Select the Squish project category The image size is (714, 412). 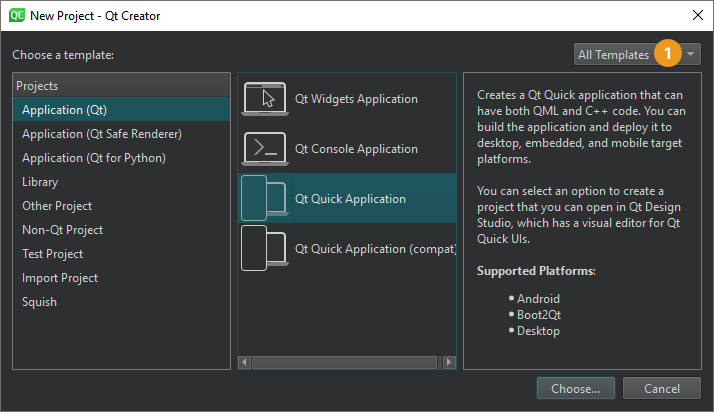[x=39, y=302]
